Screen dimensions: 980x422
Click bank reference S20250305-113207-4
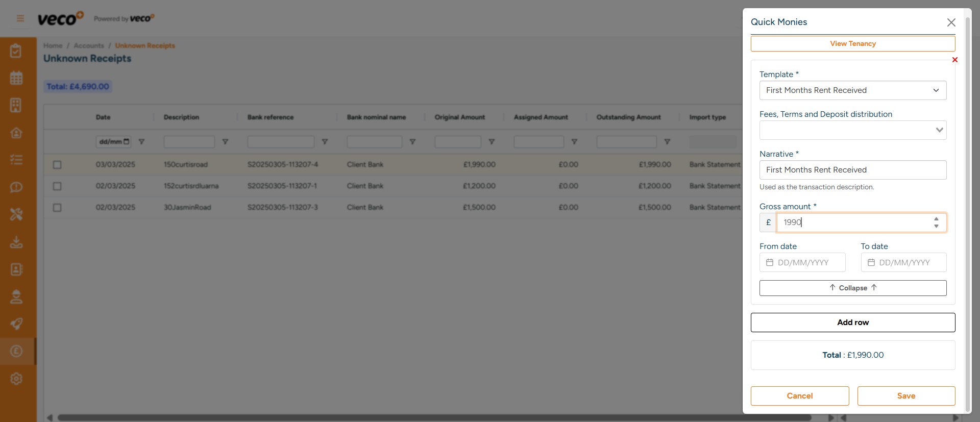tap(283, 165)
